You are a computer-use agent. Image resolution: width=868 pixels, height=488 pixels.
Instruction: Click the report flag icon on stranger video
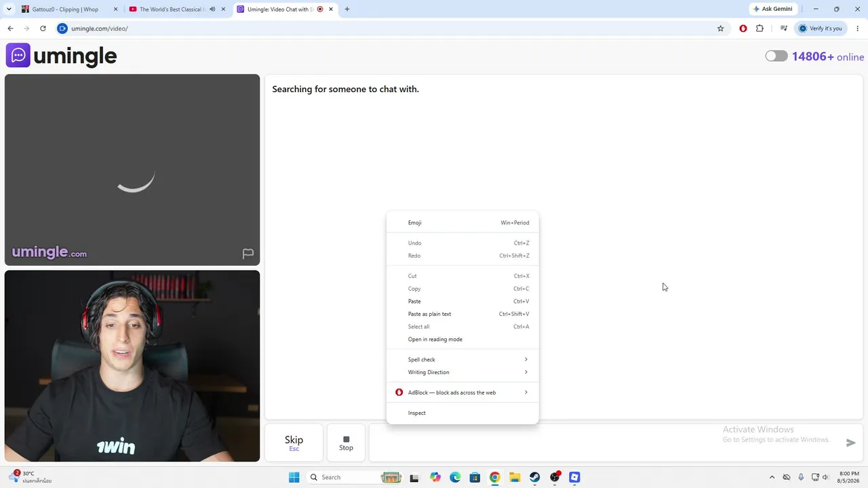point(248,253)
